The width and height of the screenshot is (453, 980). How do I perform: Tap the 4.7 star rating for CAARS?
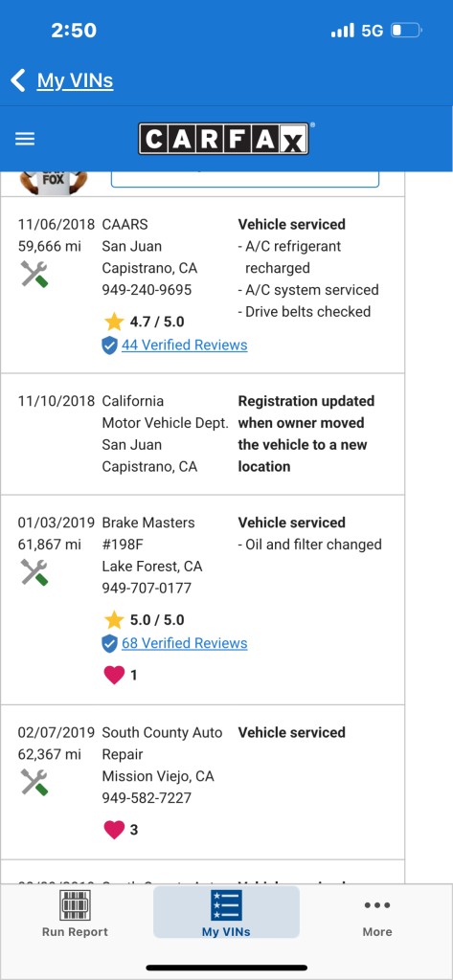tap(145, 322)
